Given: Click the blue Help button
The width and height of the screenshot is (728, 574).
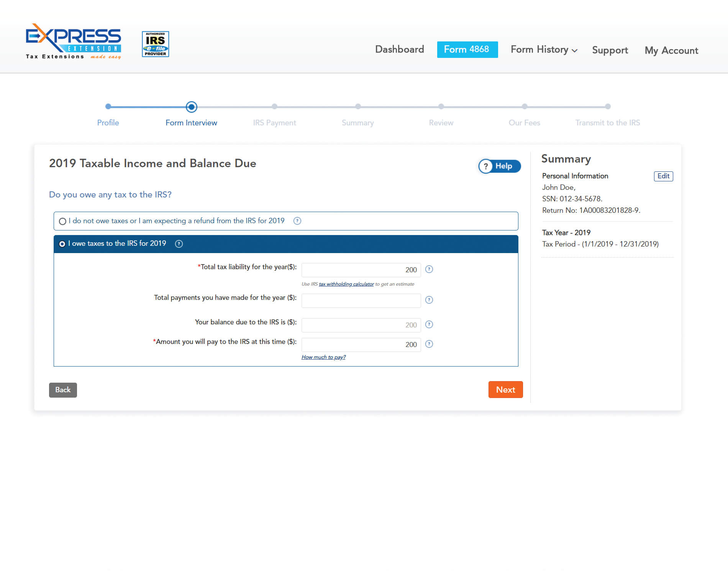Looking at the screenshot, I should coord(499,166).
